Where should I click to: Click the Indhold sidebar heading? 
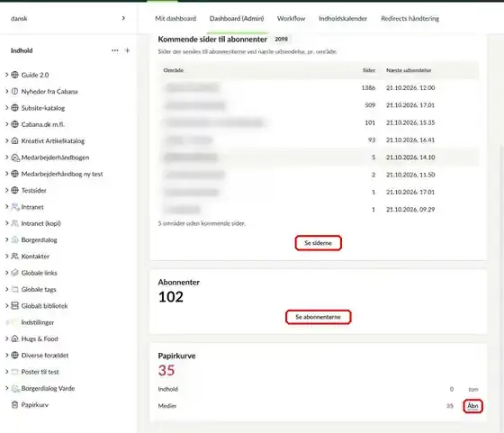(x=22, y=50)
